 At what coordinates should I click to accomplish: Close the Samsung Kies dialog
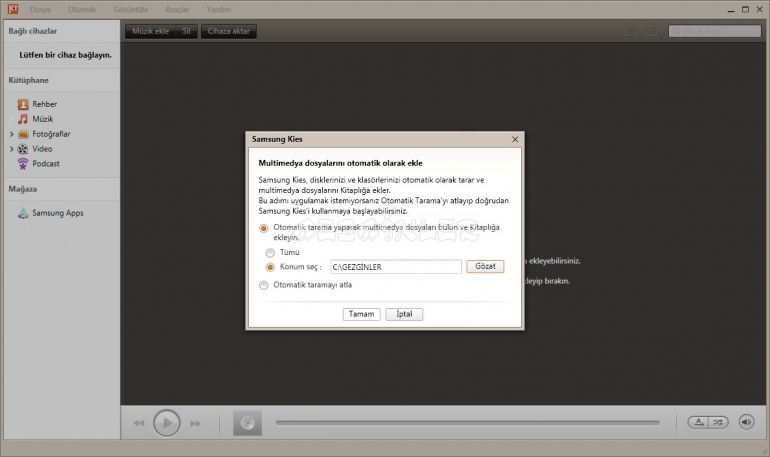[x=515, y=139]
